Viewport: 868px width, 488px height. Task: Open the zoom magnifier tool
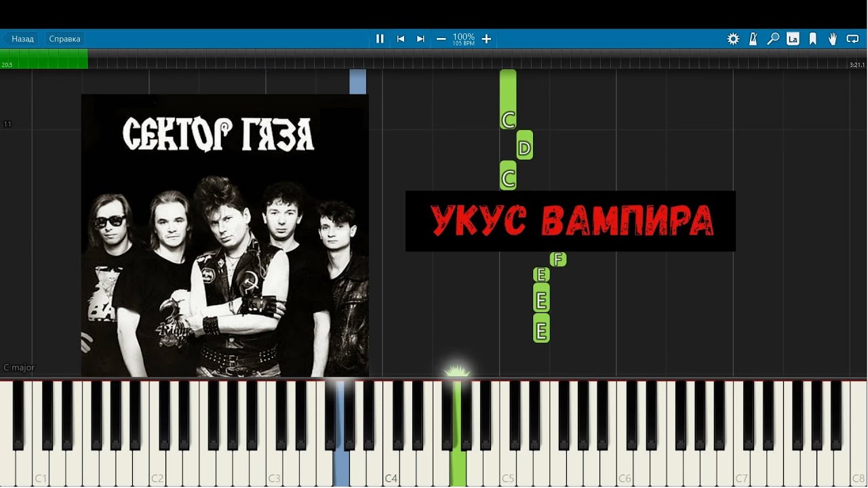(x=772, y=39)
